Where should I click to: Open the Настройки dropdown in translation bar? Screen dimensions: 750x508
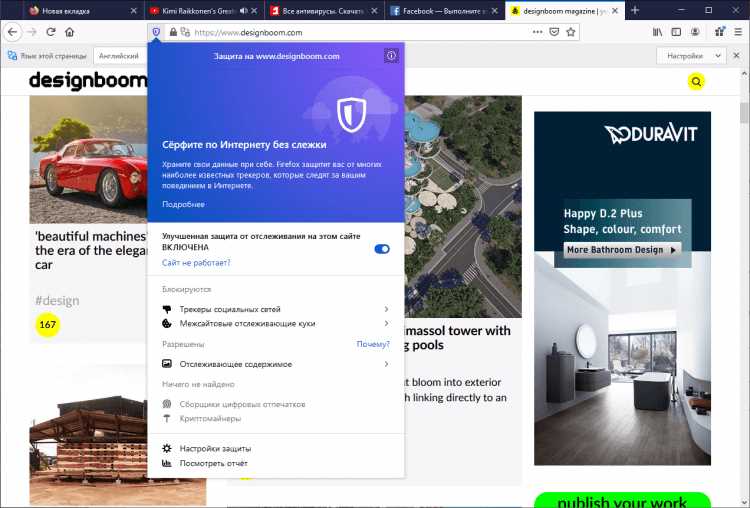691,56
